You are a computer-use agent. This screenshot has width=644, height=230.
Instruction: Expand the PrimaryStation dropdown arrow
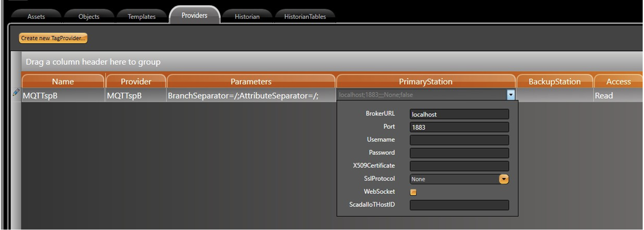(x=510, y=95)
